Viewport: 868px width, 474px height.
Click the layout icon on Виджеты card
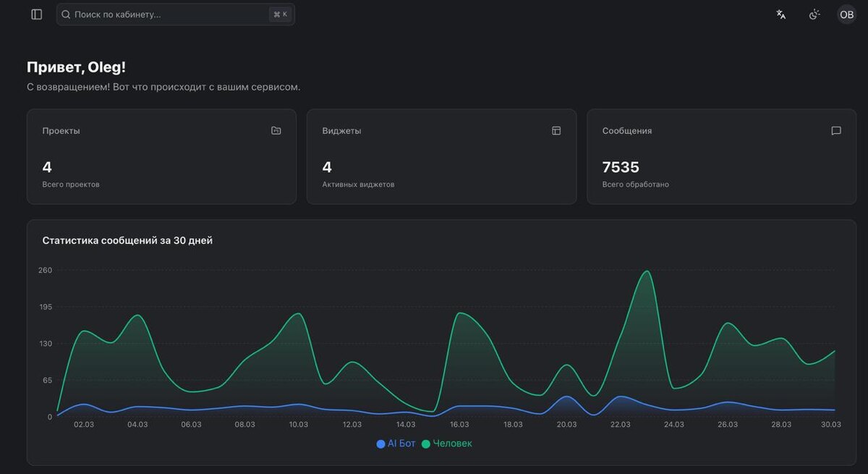(x=556, y=131)
